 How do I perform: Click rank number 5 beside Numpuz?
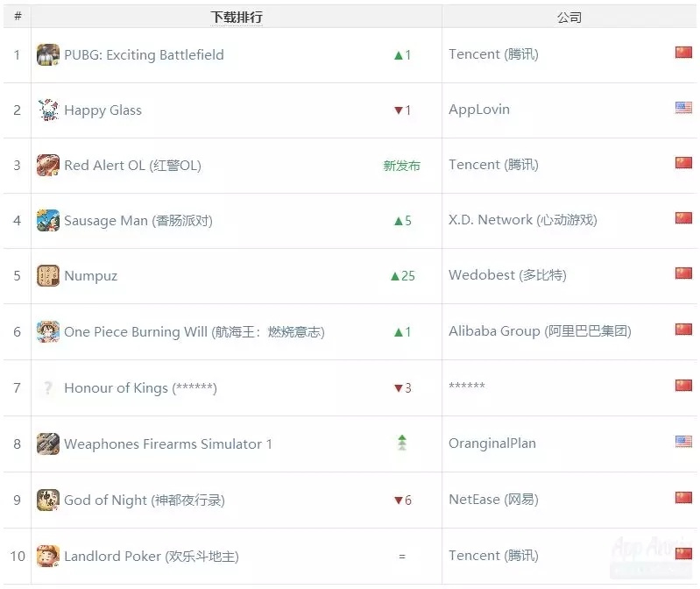pos(17,275)
